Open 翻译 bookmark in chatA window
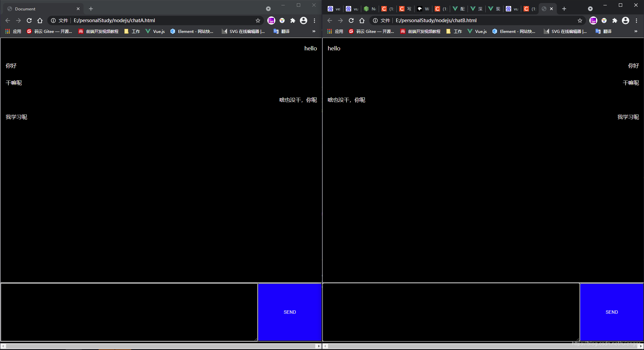This screenshot has width=644, height=350. [282, 31]
